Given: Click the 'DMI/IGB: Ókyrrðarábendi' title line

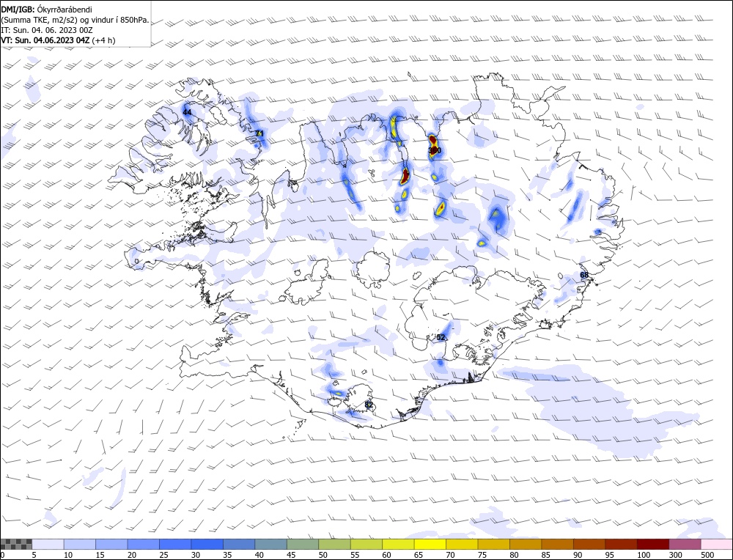Looking at the screenshot, I should (47, 10).
